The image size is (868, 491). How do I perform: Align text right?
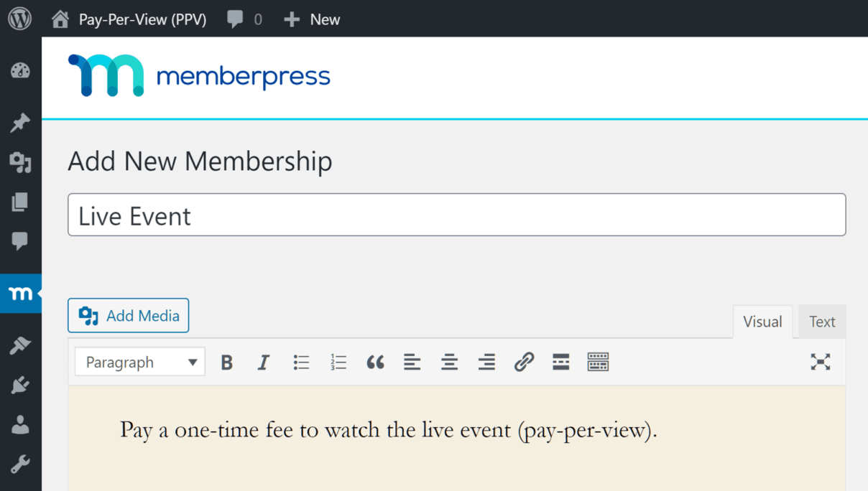tap(486, 362)
